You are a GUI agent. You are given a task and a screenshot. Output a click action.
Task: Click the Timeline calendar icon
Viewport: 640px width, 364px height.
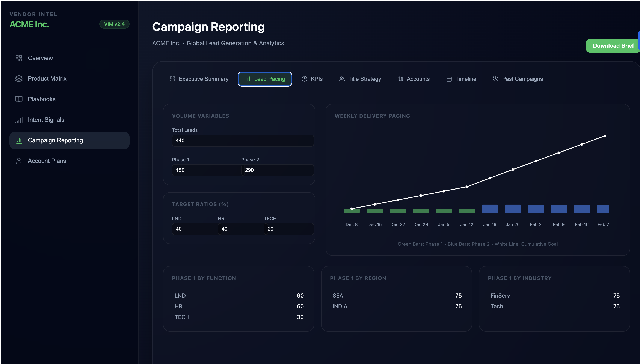tap(449, 79)
